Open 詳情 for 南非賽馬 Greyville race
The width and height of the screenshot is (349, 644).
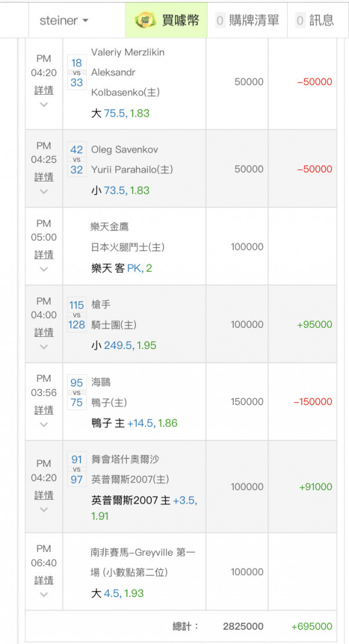coord(44,580)
